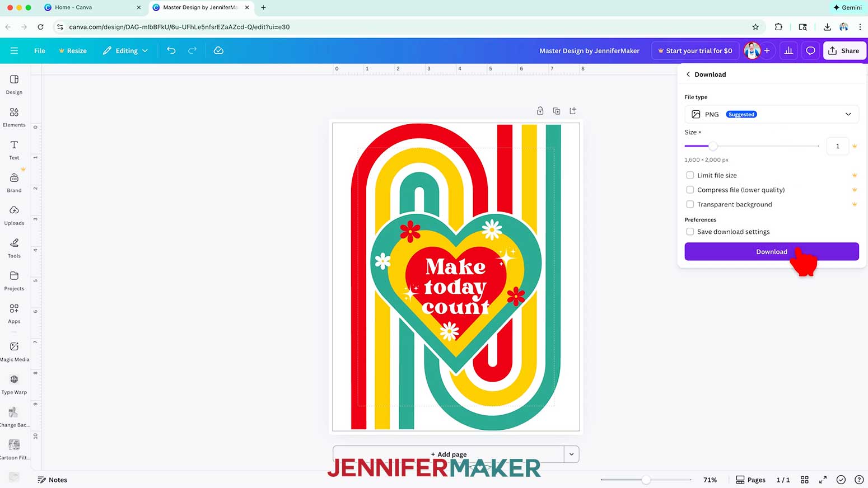Enter fullscreen present mode
Screen dimensions: 868x488
[x=823, y=480]
